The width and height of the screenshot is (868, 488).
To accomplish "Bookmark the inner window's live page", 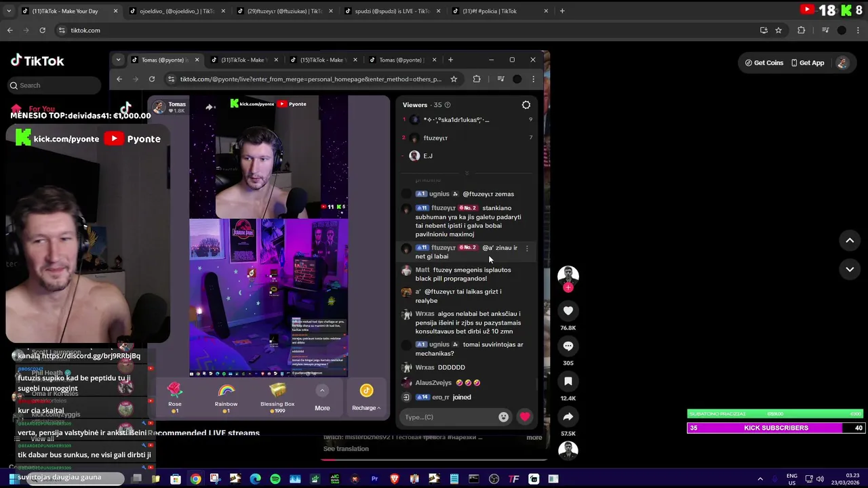I will 454,79.
